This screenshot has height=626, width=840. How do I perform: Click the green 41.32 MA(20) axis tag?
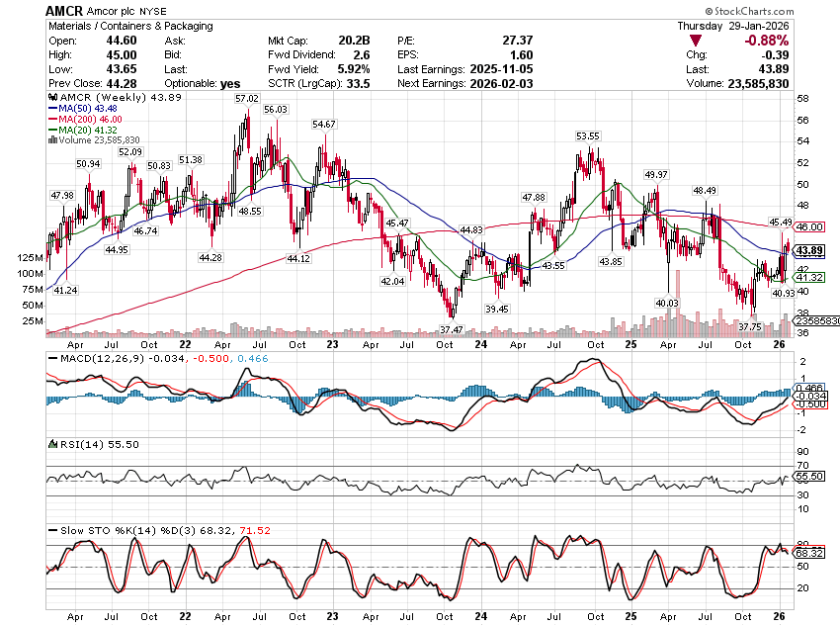tap(809, 278)
